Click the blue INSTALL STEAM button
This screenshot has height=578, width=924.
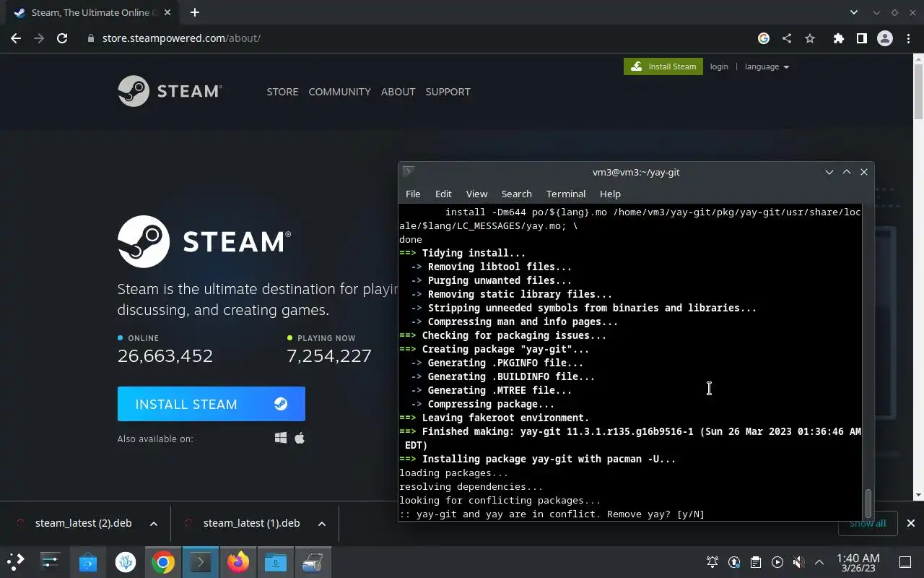tap(212, 404)
